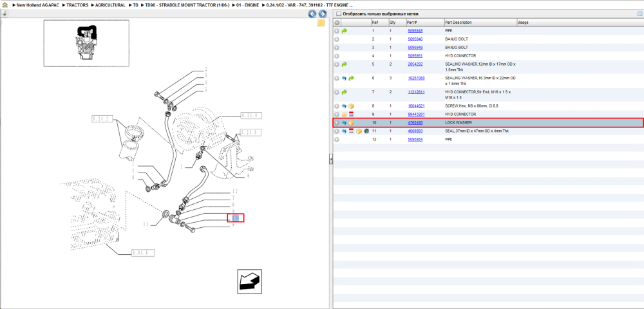Click the box icon on the LOCK WASHER row
This screenshot has height=309, width=644.
pos(351,123)
